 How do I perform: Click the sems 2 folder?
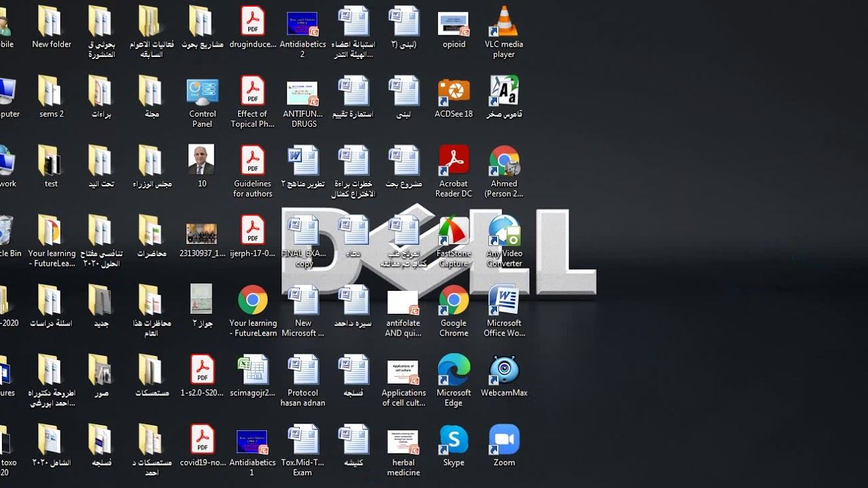coord(52,97)
